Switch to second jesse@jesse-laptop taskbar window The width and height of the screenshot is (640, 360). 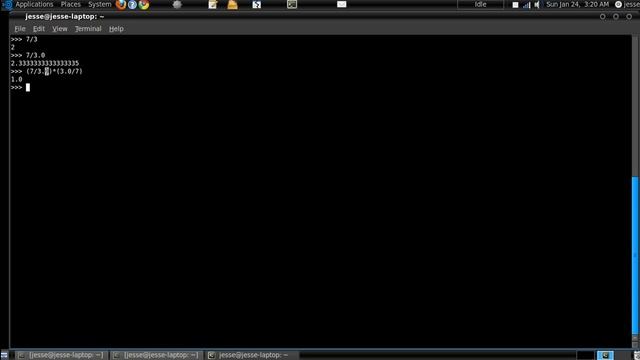(156, 355)
